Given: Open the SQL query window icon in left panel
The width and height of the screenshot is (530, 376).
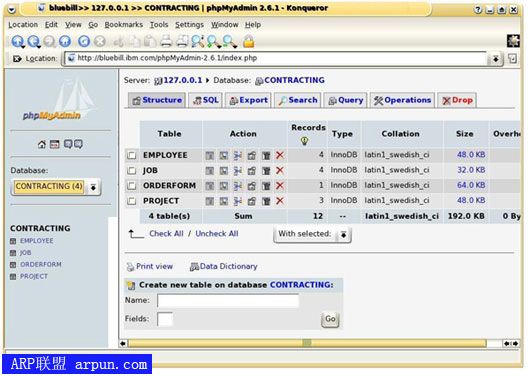Looking at the screenshot, I should point(54,144).
